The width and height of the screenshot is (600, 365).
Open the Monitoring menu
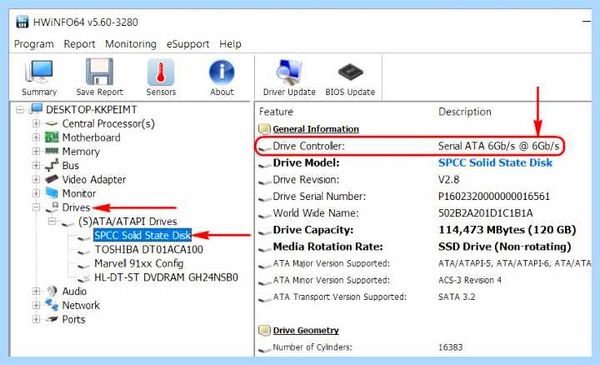[x=130, y=44]
